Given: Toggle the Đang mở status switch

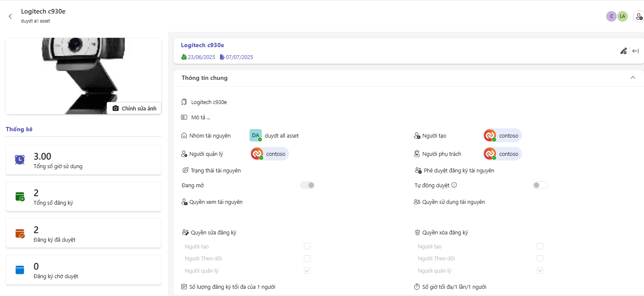Looking at the screenshot, I should [307, 185].
